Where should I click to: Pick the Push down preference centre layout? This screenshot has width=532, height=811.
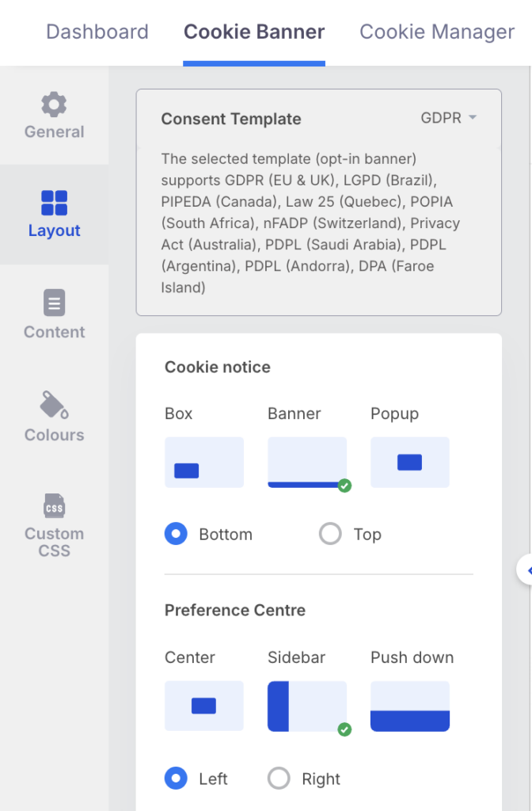click(409, 706)
